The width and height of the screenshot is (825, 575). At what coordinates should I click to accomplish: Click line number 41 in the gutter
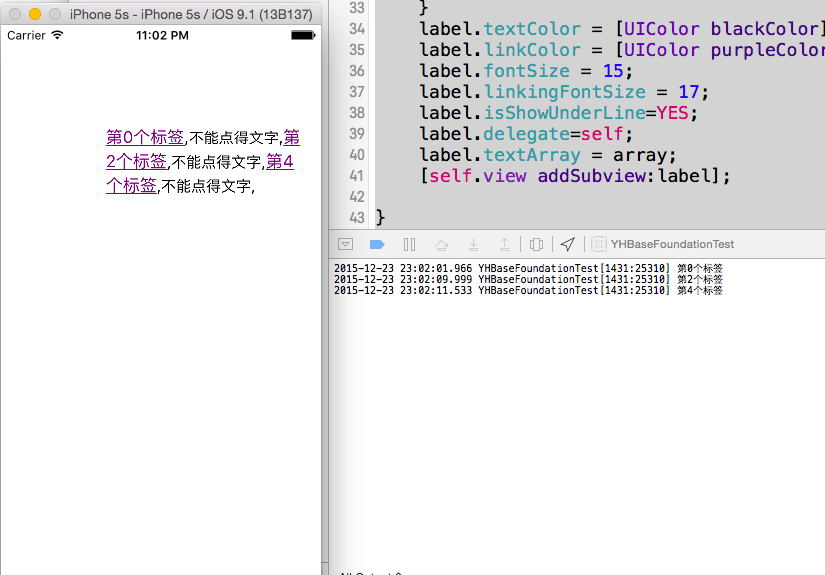(x=355, y=176)
